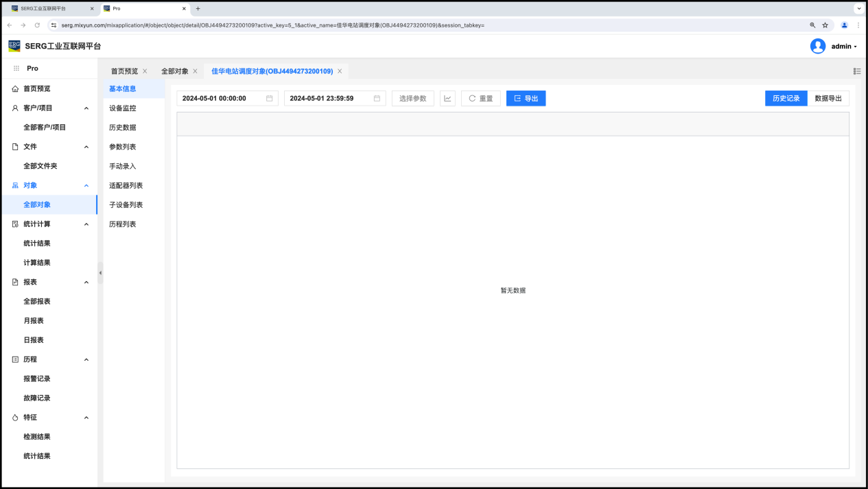Collapse the 对象 sidebar group

[86, 185]
